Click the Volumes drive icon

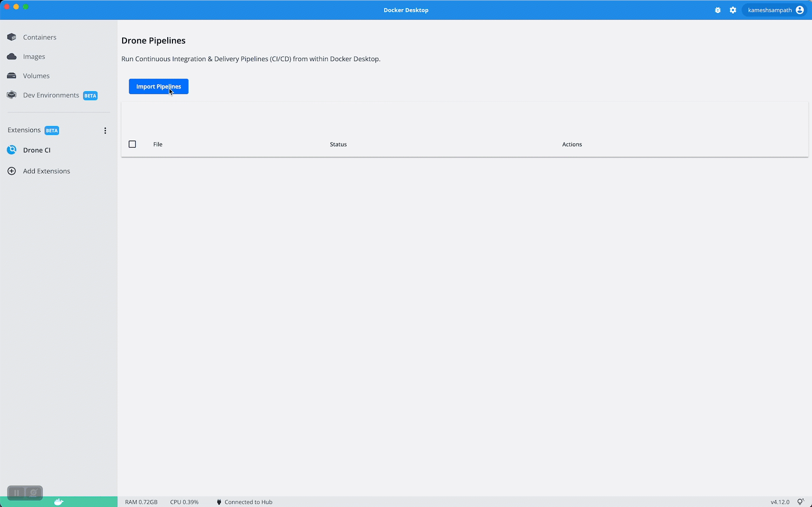(12, 76)
